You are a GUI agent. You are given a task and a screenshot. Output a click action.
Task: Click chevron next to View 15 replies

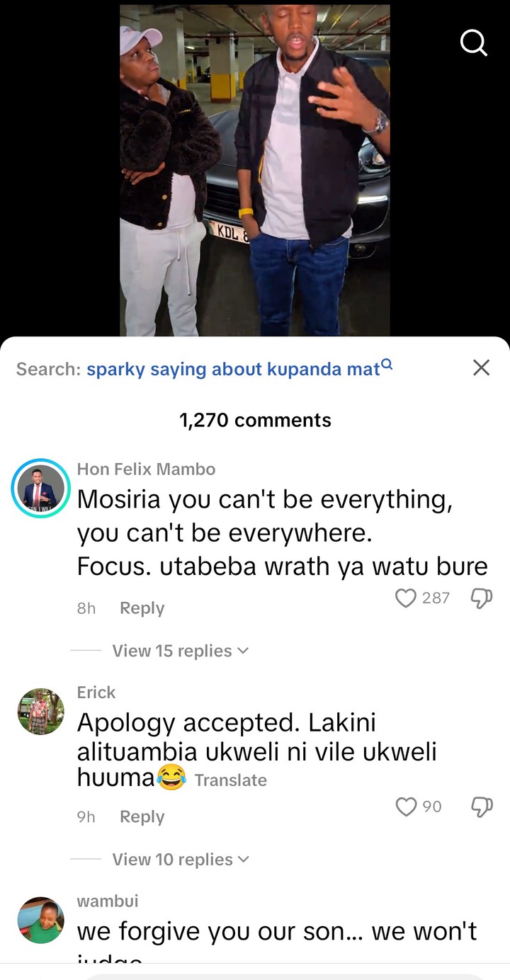tap(243, 651)
